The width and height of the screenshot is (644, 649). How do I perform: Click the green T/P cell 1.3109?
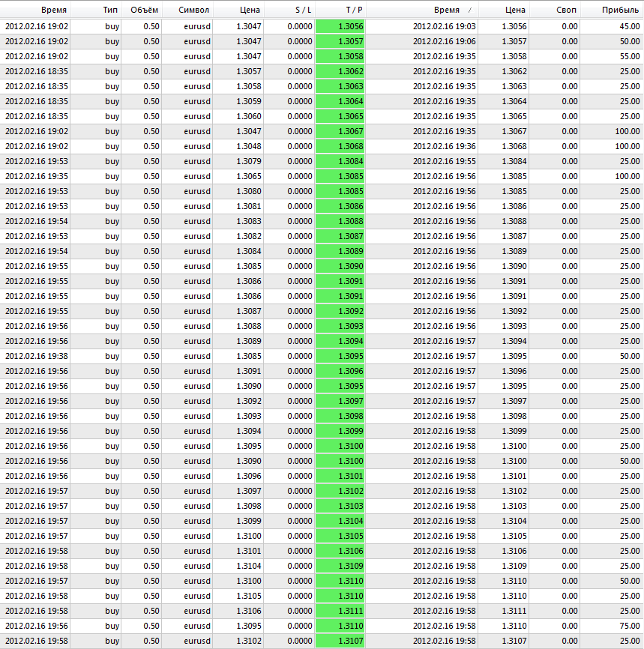coord(340,566)
